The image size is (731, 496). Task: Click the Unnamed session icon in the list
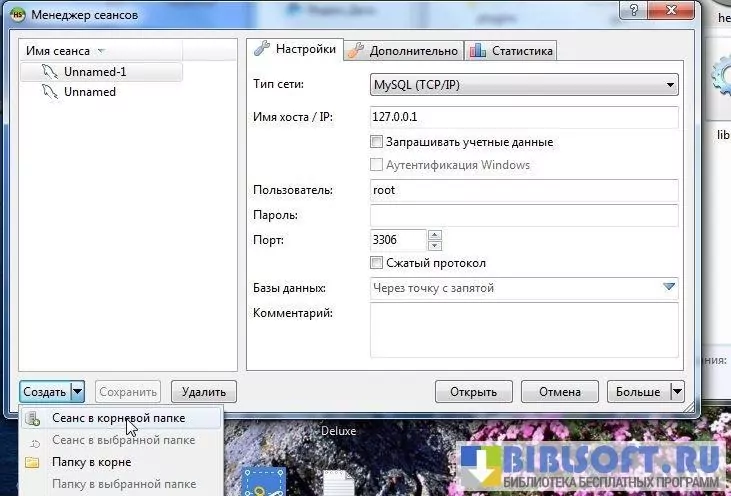[51, 92]
